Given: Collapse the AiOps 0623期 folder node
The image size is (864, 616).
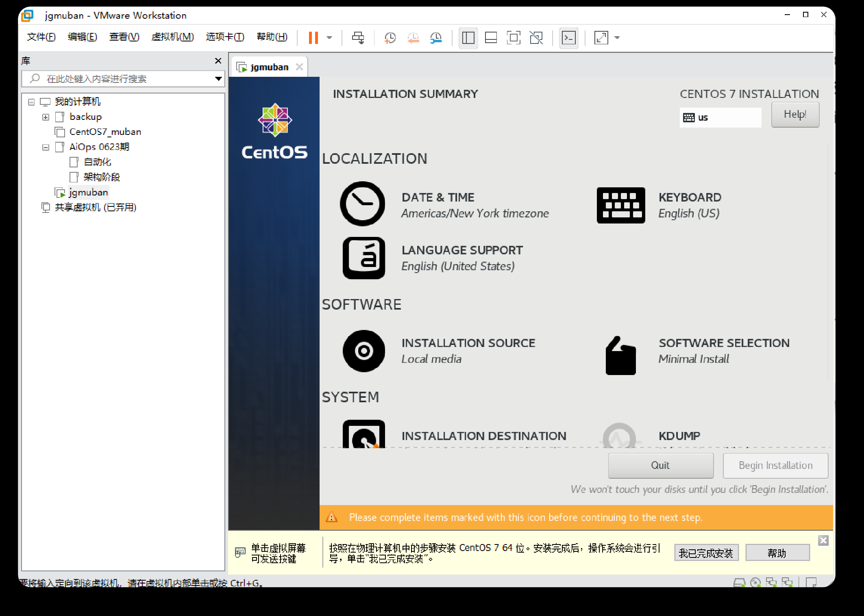Looking at the screenshot, I should click(x=46, y=147).
